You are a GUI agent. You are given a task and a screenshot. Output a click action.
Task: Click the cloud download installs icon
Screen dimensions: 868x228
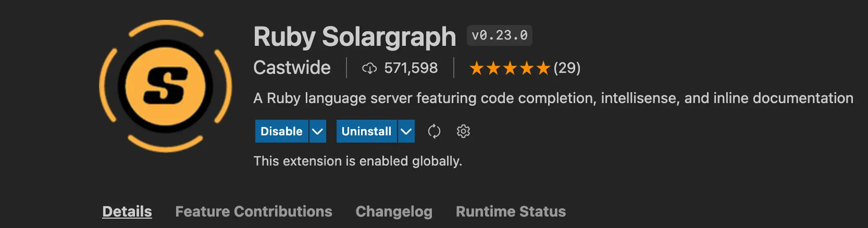[x=369, y=68]
